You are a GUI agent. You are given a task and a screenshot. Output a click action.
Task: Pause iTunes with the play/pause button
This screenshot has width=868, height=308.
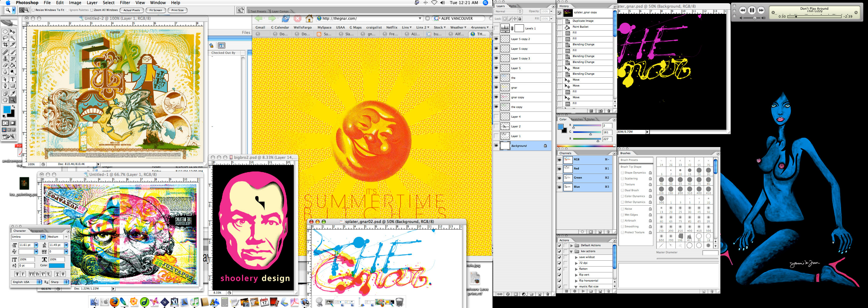coord(751,10)
